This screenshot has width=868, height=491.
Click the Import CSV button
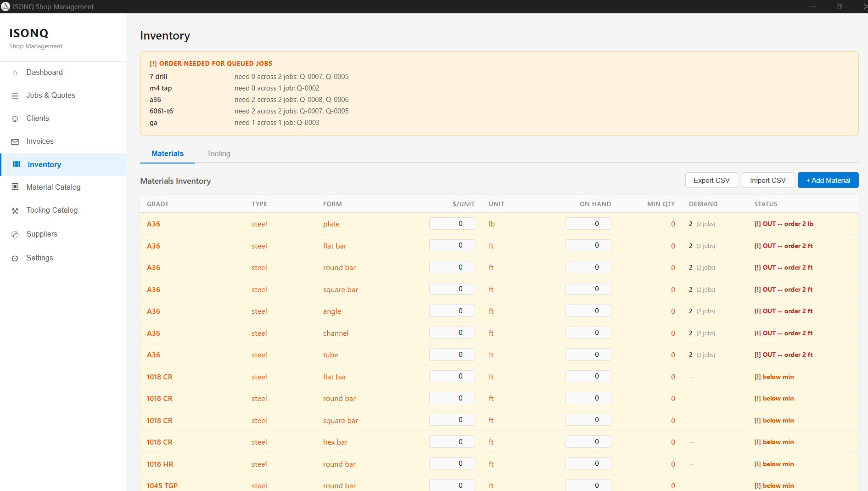click(767, 180)
